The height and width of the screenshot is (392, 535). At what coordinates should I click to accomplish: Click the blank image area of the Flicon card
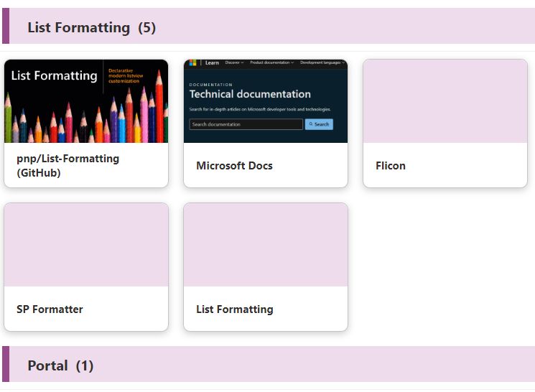click(445, 101)
